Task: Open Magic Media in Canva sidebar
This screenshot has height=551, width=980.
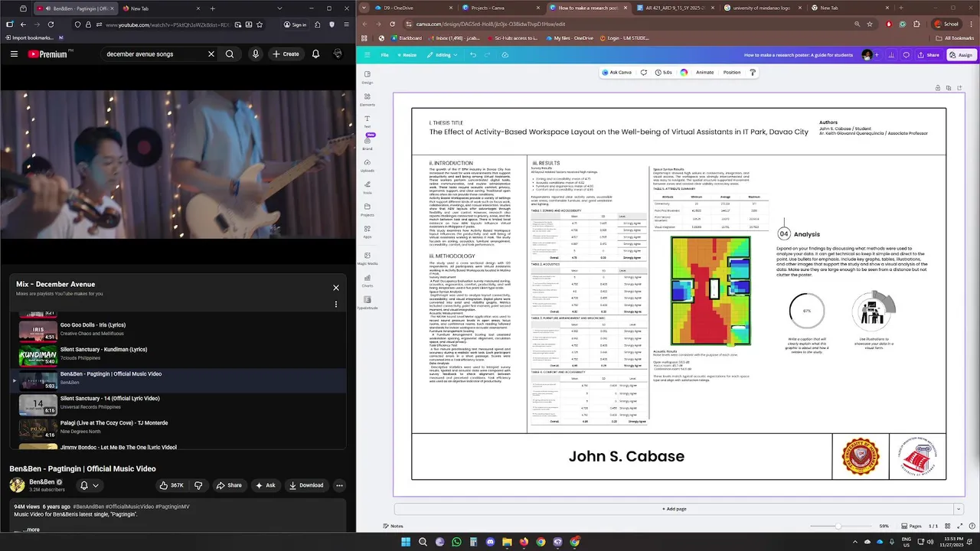Action: (x=367, y=258)
